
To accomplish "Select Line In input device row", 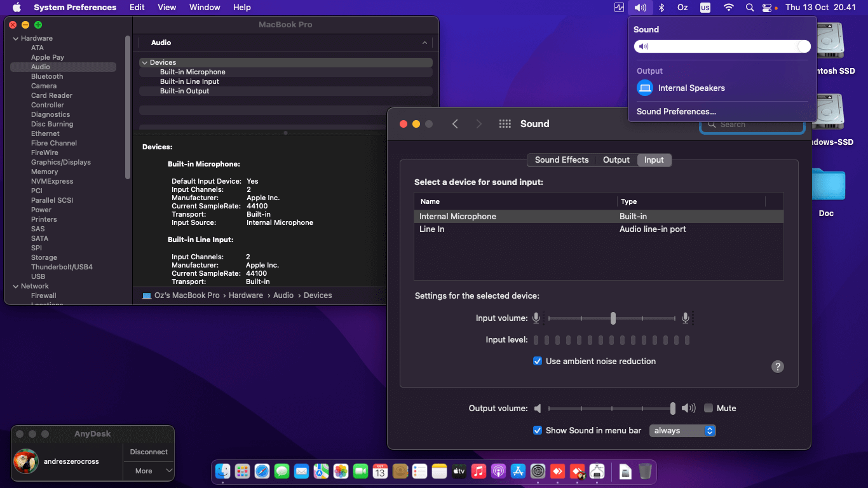I will point(599,229).
